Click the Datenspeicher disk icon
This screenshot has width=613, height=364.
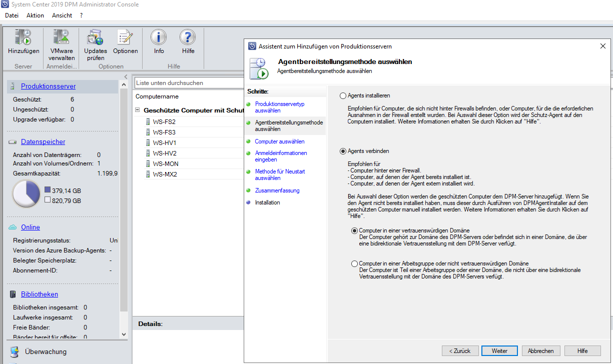coord(13,142)
